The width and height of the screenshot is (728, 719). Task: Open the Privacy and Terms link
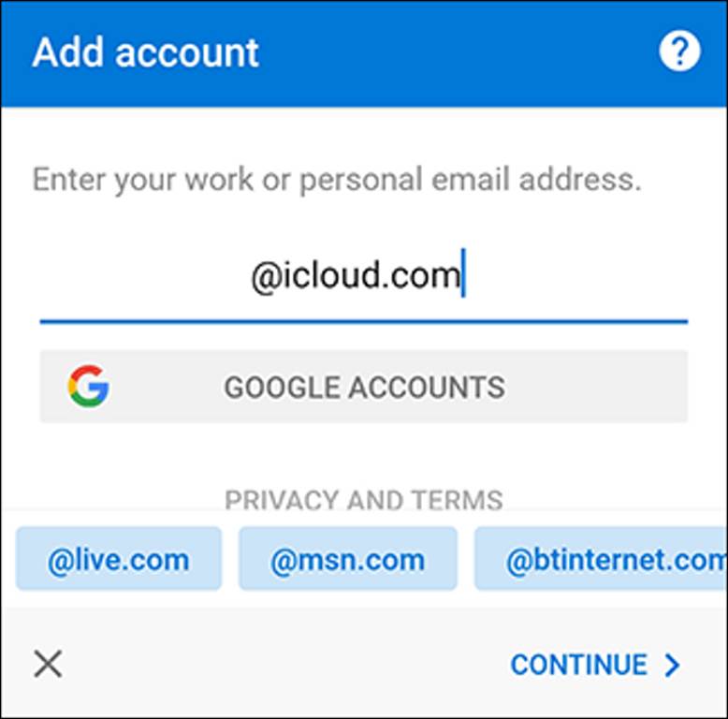(363, 500)
